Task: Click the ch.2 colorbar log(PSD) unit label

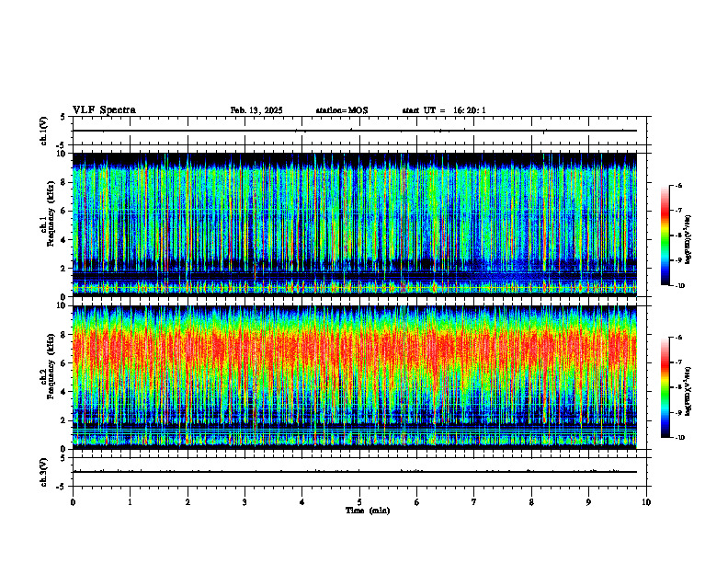Action: coord(688,391)
